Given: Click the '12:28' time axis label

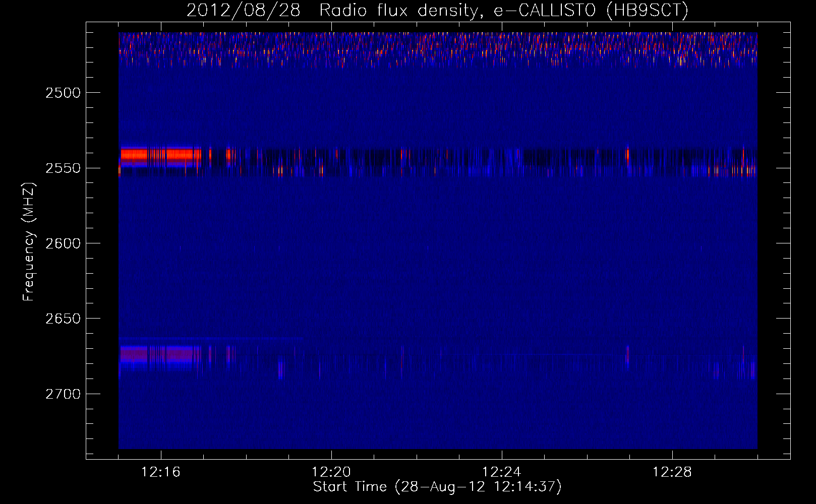Looking at the screenshot, I should (x=672, y=472).
